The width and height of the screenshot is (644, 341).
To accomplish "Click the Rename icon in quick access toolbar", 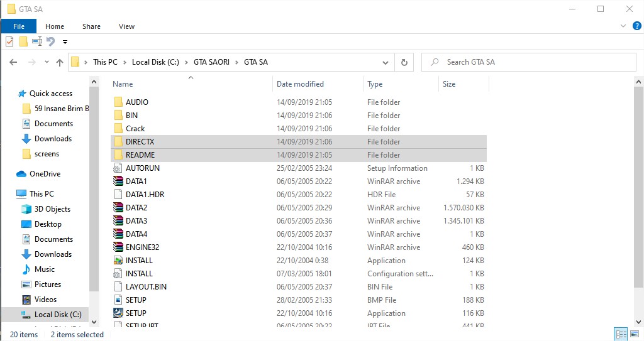I will tap(37, 41).
